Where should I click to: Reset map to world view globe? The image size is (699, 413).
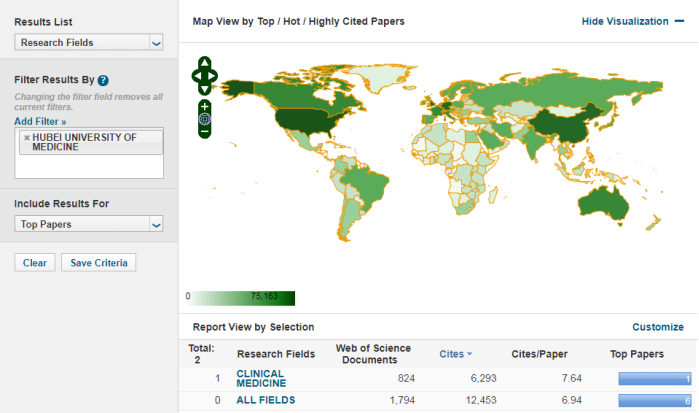coord(204,118)
